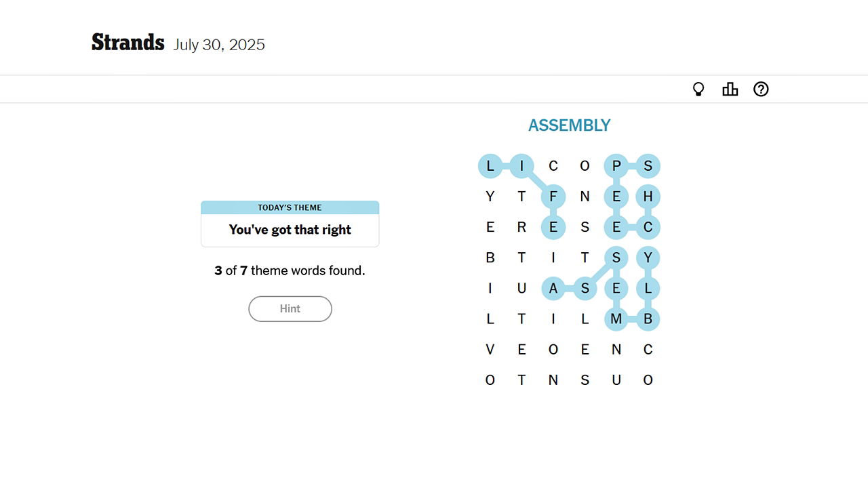Click the TODAY'S THEME header bar
868x488 pixels.
(290, 207)
